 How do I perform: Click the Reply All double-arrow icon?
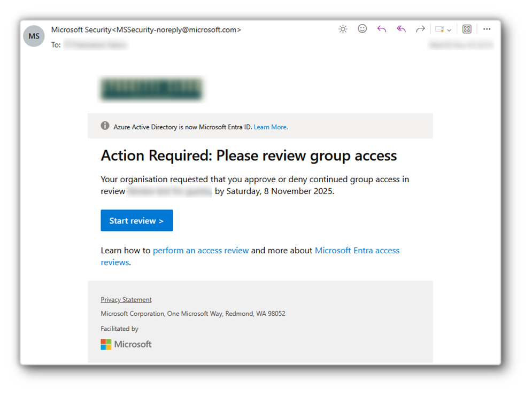401,29
